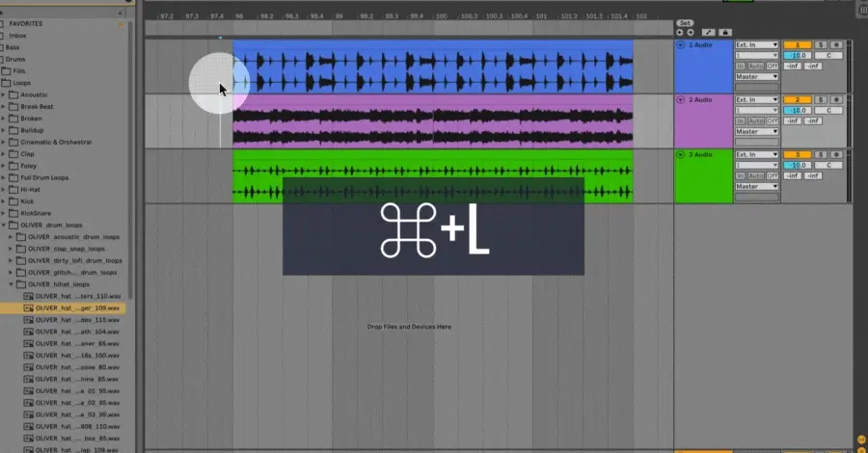Solo track 1 Audio

(821, 44)
